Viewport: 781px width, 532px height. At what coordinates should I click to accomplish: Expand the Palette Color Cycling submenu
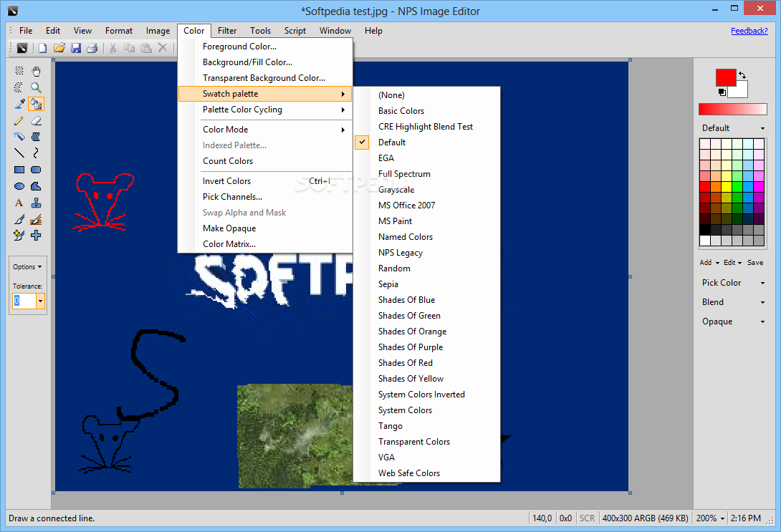click(x=265, y=110)
